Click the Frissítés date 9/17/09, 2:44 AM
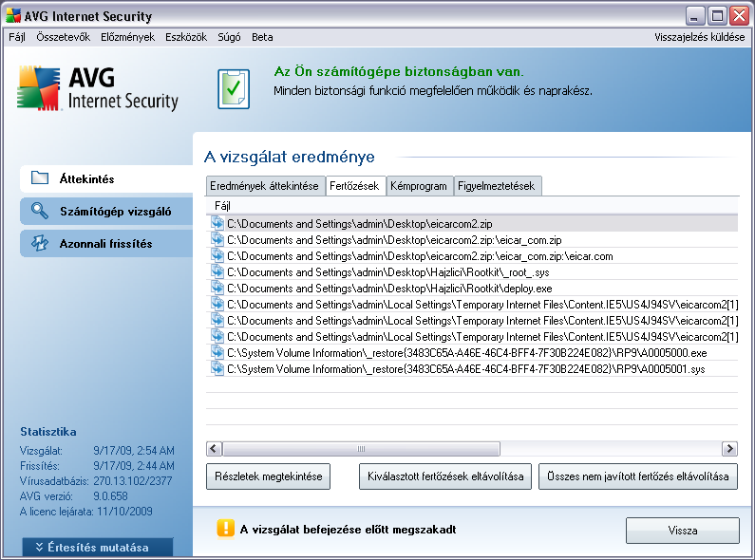The height and width of the screenshot is (560, 755). [134, 466]
